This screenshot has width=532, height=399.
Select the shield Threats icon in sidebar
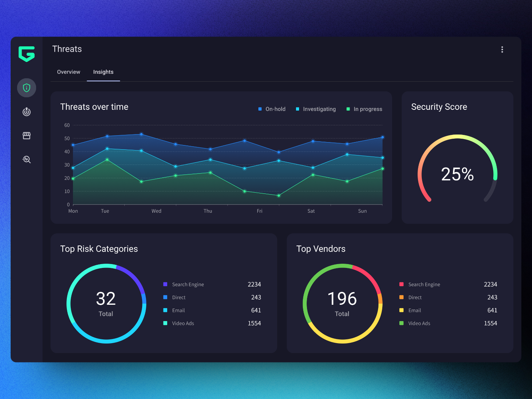point(26,87)
